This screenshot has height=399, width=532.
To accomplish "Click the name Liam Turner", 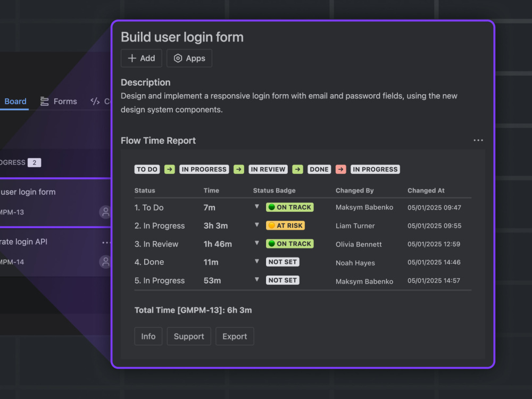I will pyautogui.click(x=355, y=226).
